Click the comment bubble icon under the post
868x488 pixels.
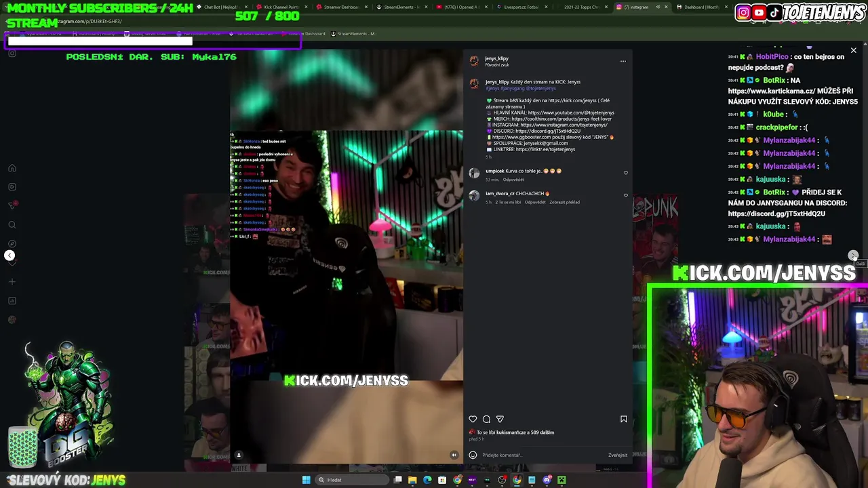coord(486,419)
